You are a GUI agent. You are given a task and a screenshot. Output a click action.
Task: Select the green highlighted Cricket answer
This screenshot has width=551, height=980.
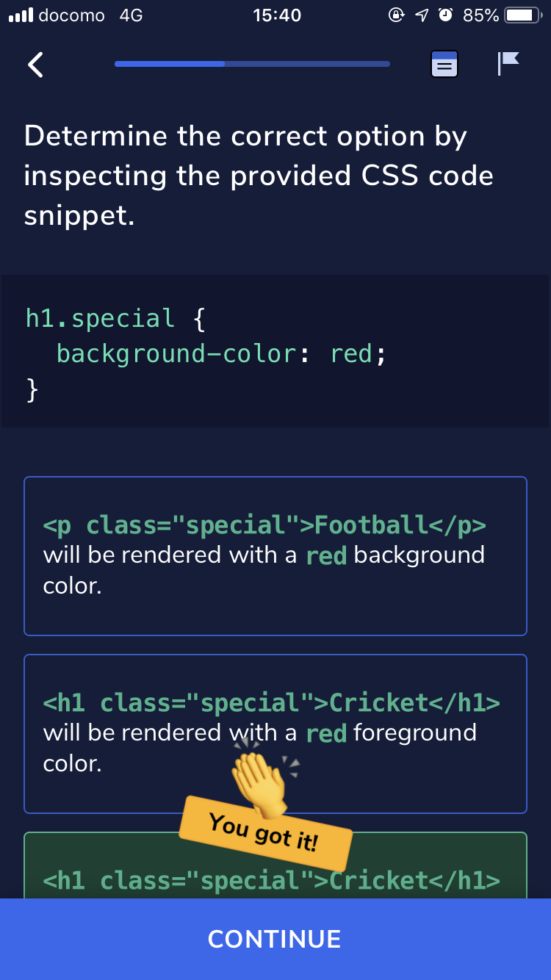[x=275, y=865]
